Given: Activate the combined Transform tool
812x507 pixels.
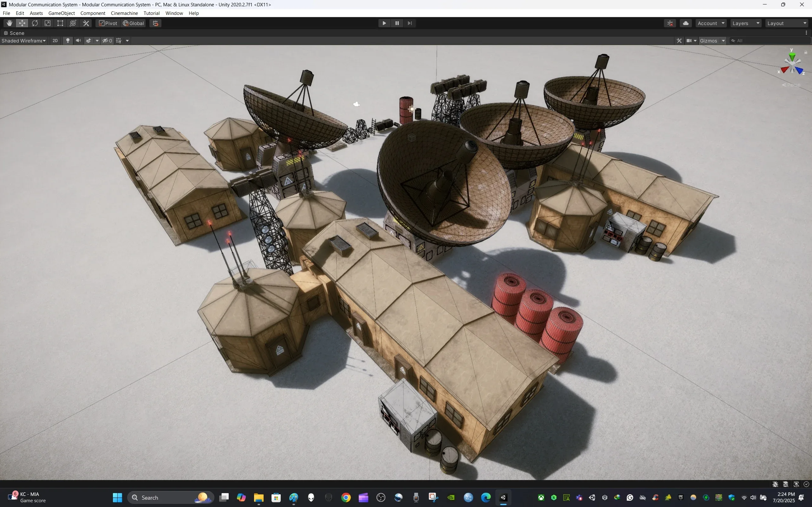Looking at the screenshot, I should pyautogui.click(x=73, y=23).
